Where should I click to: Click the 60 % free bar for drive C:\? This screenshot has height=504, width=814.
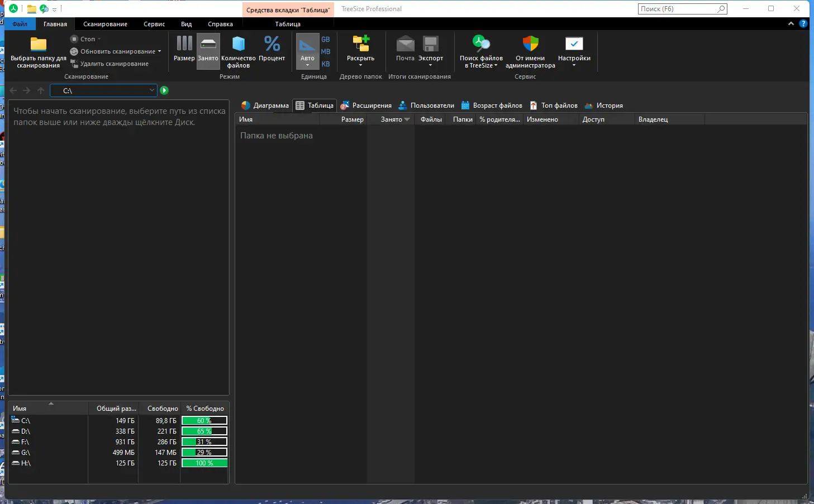tap(204, 421)
